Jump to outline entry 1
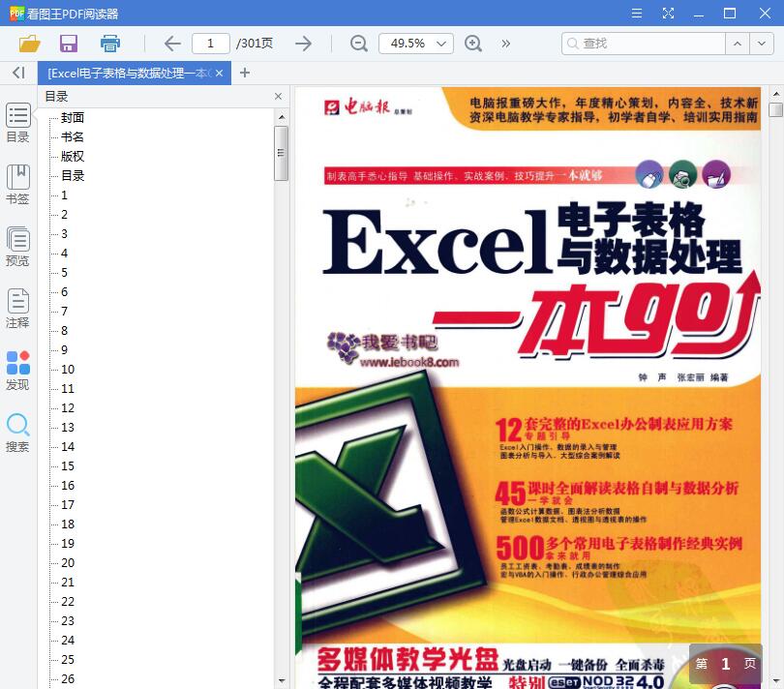The height and width of the screenshot is (689, 784). click(64, 195)
